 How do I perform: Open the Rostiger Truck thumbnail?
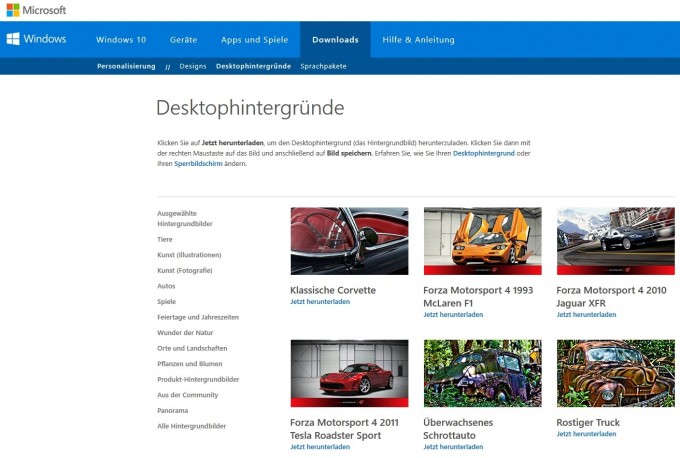point(616,373)
